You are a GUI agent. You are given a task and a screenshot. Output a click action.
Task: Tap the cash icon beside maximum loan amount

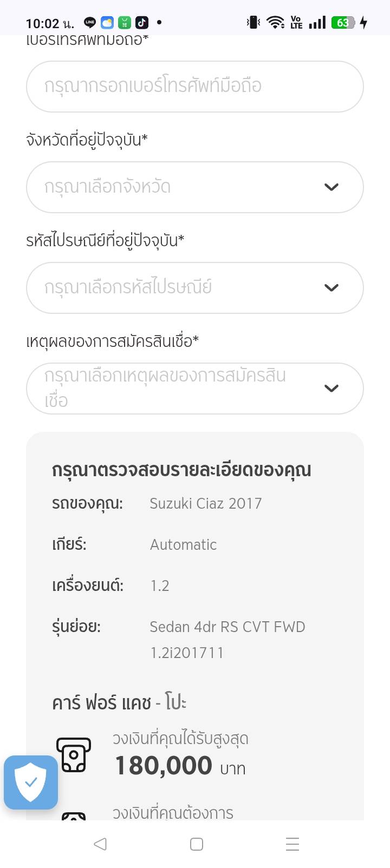click(74, 755)
